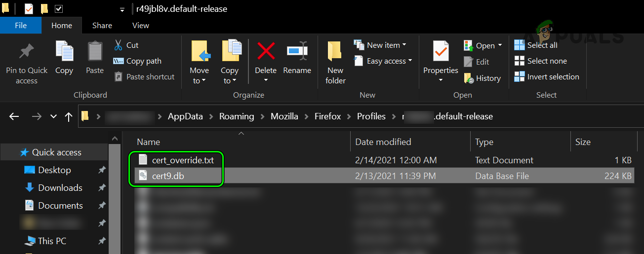This screenshot has width=644, height=254.
Task: Unpin Downloads using its pin icon
Action: [x=102, y=187]
